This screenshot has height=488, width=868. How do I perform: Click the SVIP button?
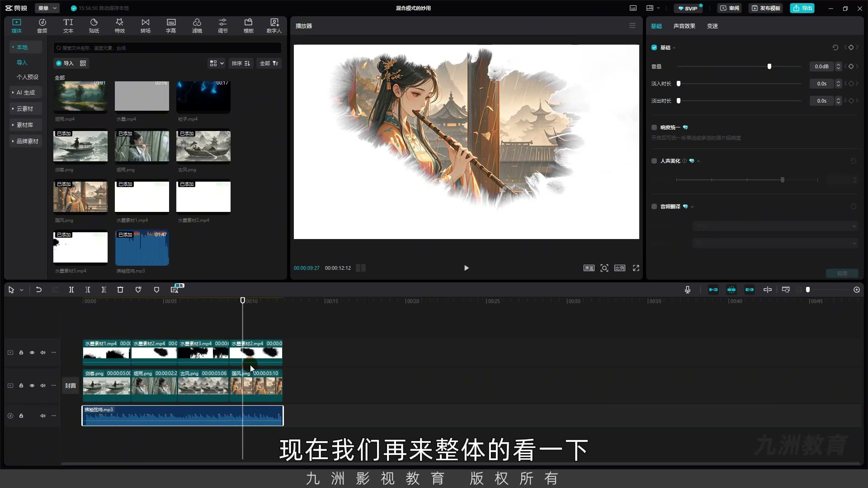click(688, 8)
